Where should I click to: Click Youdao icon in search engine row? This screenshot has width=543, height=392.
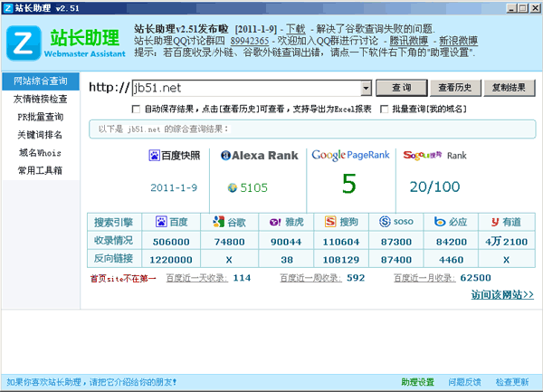point(495,222)
